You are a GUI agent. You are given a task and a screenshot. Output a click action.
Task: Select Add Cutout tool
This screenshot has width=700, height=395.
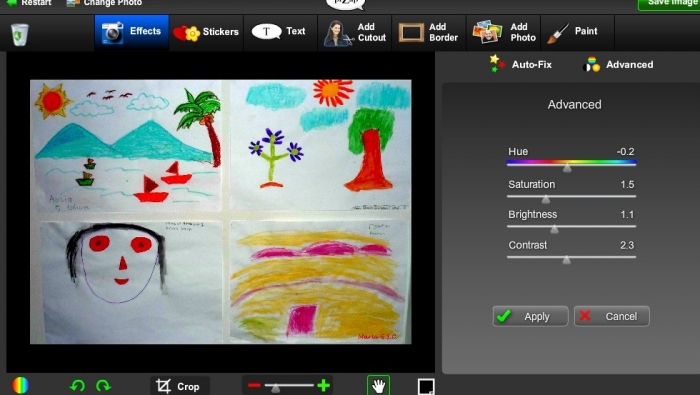click(354, 32)
